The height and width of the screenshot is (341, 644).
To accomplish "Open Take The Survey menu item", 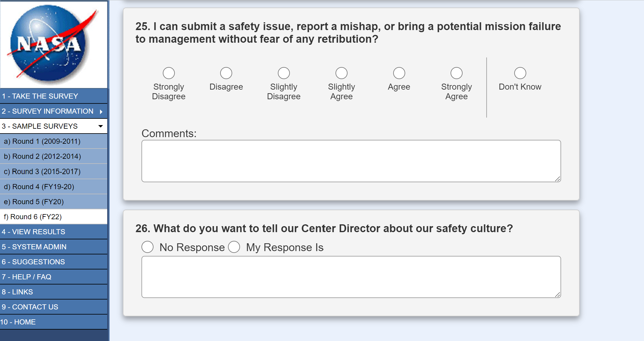I will click(40, 96).
